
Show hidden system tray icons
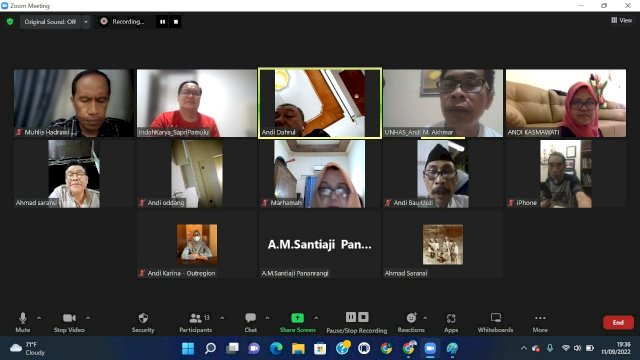524,348
